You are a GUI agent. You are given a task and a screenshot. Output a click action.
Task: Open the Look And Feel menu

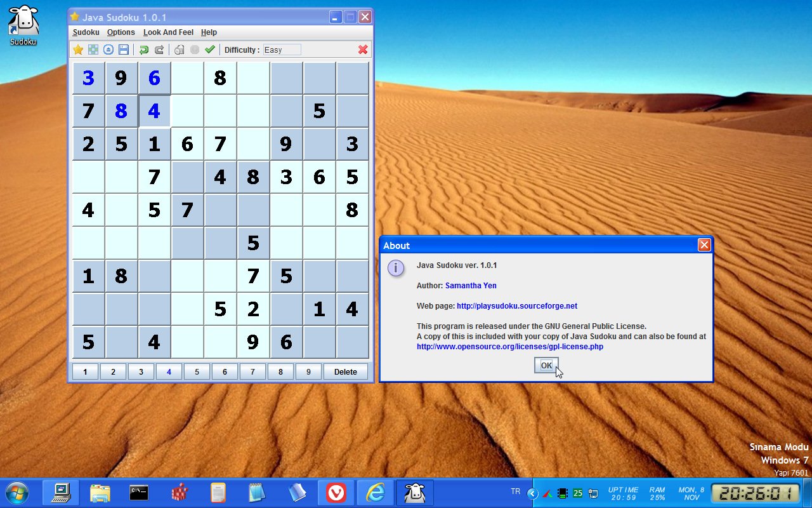coord(168,32)
